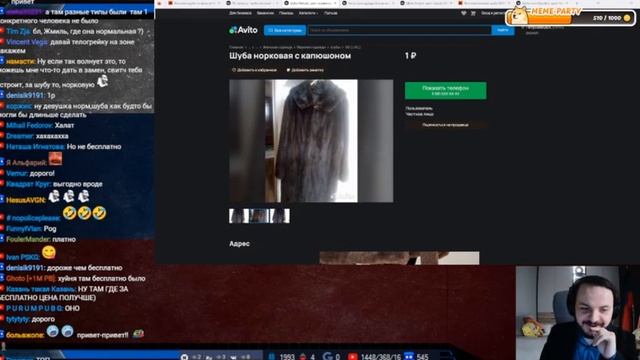Click the '545' counter in stats bar
The width and height of the screenshot is (640, 360).
pos(422,357)
